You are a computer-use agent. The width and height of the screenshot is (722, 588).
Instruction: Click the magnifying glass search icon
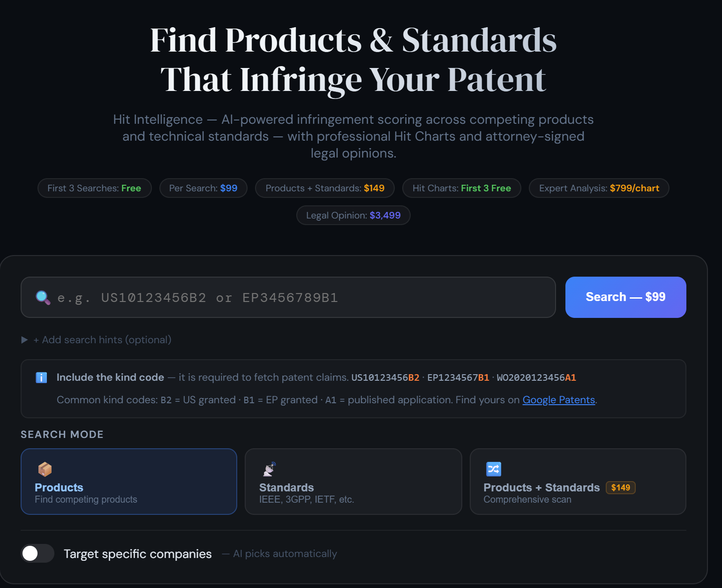pos(43,298)
